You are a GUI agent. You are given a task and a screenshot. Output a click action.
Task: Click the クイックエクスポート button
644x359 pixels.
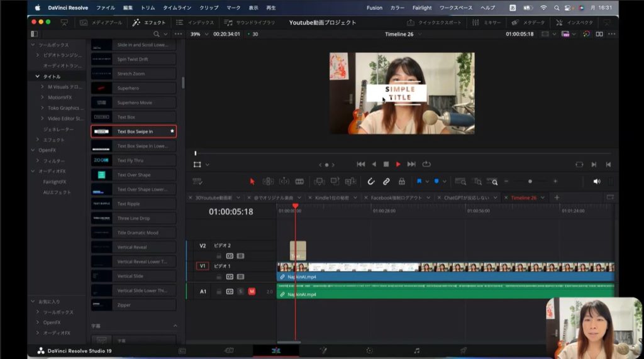click(435, 22)
